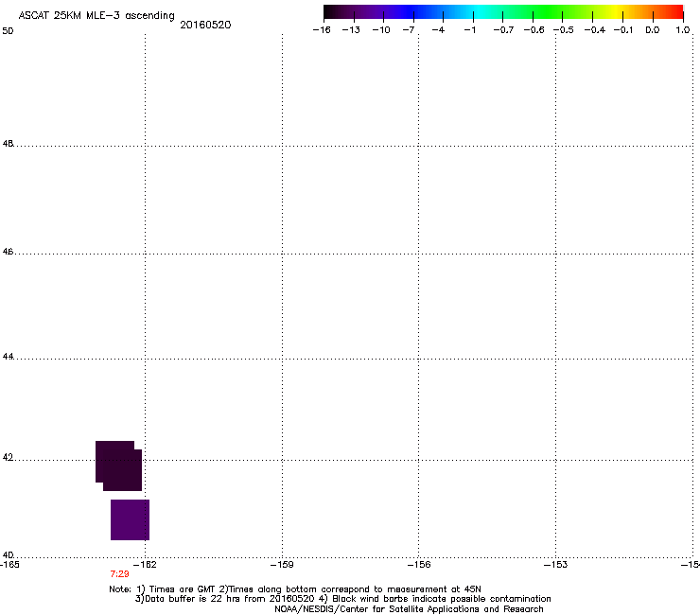Click the longitude label -156
The image size is (700, 615).
[x=419, y=565]
